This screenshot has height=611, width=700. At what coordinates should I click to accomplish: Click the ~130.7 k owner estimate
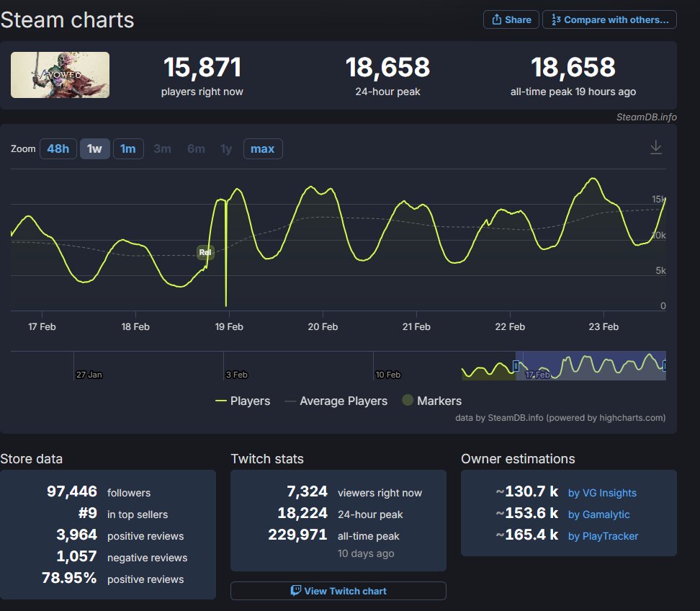point(526,491)
